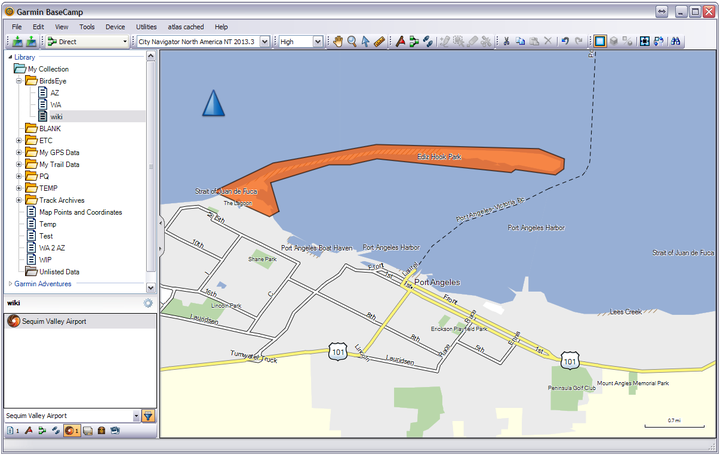
Task: Expand the My GPS Data folder
Action: click(19, 152)
